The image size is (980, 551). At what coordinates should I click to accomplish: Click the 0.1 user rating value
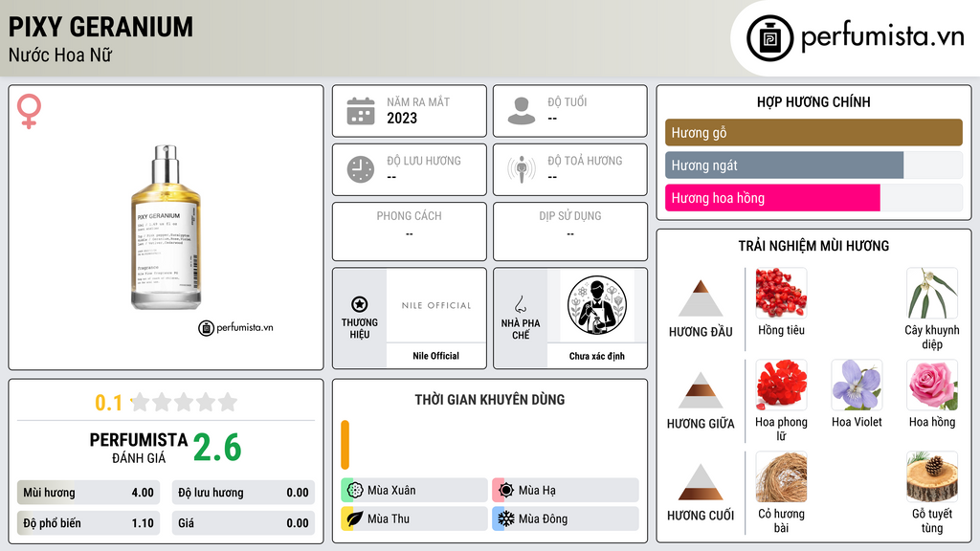click(109, 403)
